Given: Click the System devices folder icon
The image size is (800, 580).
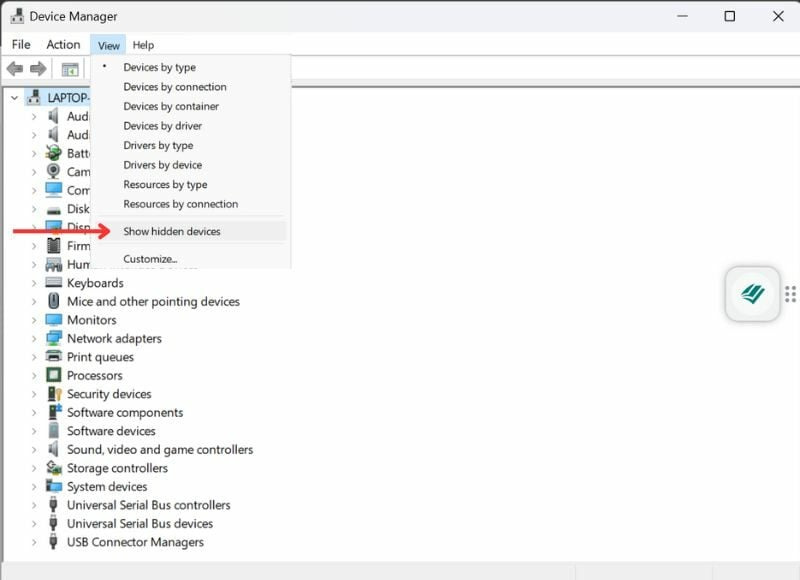Looking at the screenshot, I should 53,486.
